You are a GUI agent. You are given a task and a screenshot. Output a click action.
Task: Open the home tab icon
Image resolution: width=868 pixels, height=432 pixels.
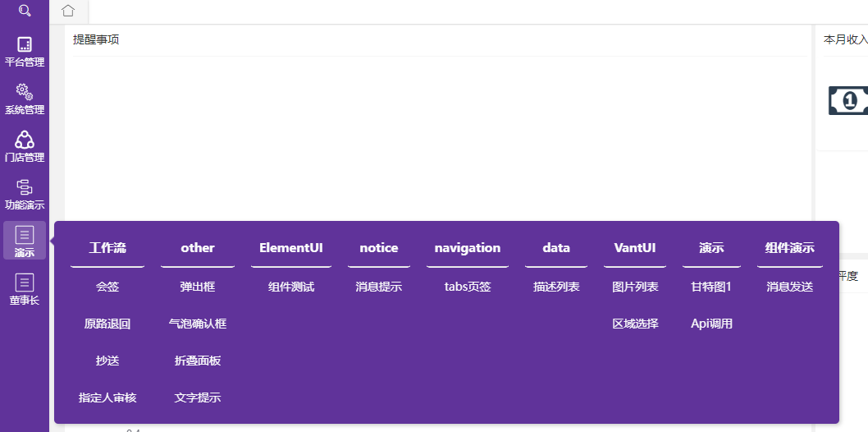[x=68, y=11]
